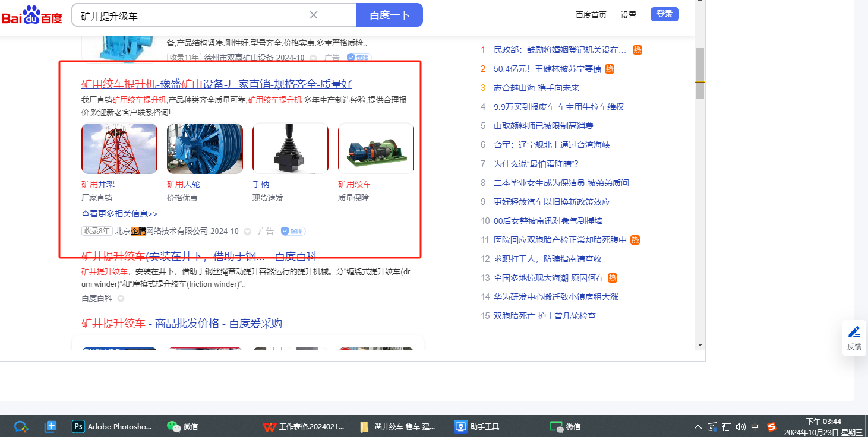
Task: Open the 商品批发价格 - 百度爱采购 result
Action: pyautogui.click(x=182, y=323)
